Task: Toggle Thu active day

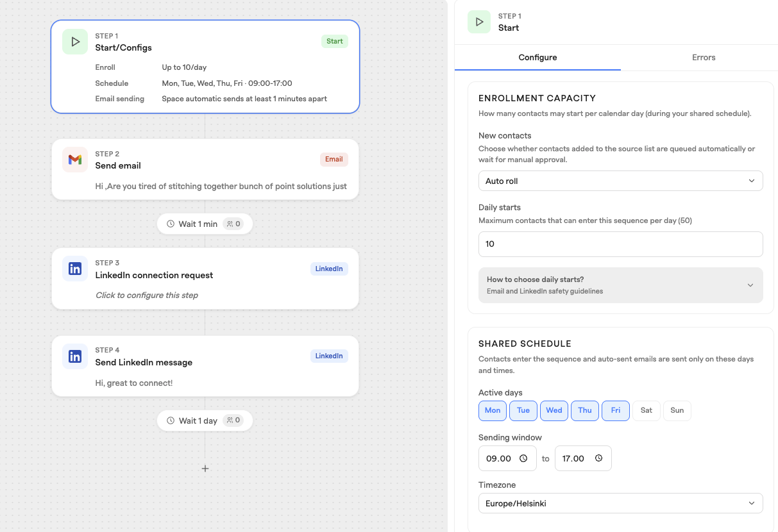Action: tap(585, 410)
